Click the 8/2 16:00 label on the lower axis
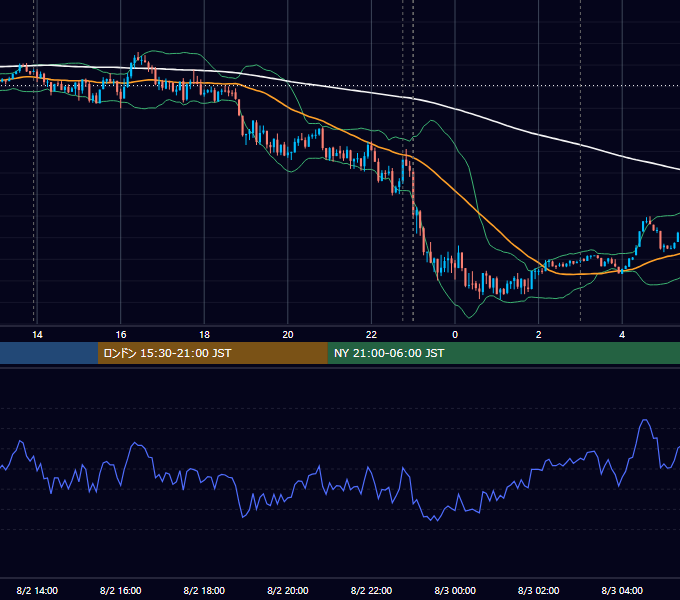 pyautogui.click(x=121, y=590)
